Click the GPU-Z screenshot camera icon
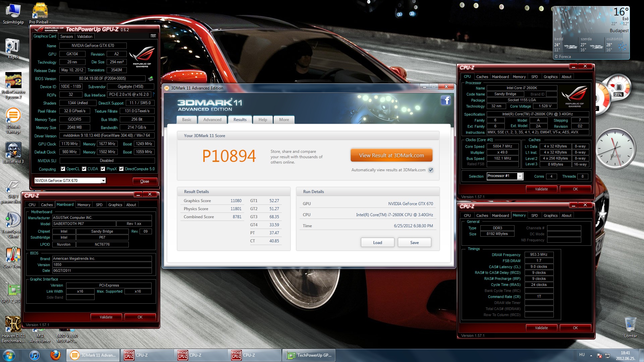Image resolution: width=644 pixels, height=362 pixels. (153, 36)
